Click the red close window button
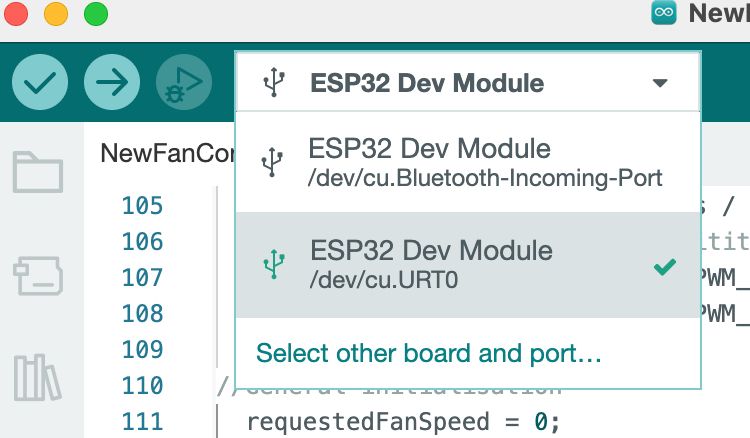Image resolution: width=750 pixels, height=438 pixels. point(16,14)
